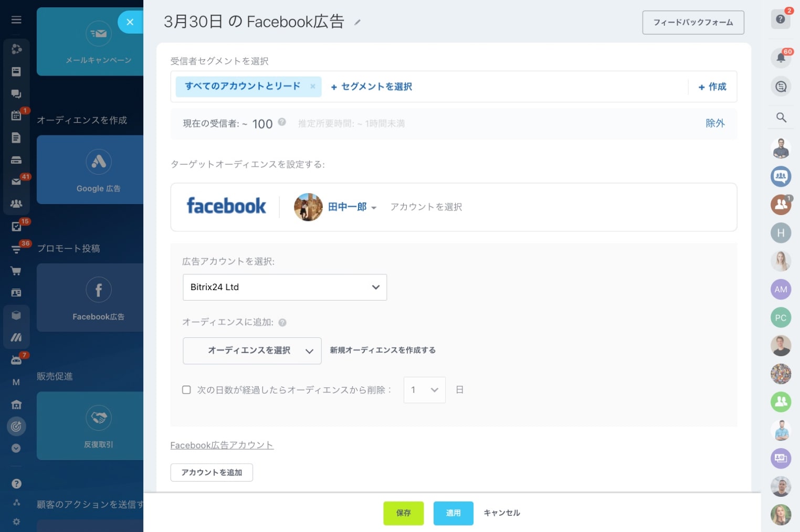Open Facebook広告アカウント link
This screenshot has height=532, width=800.
click(222, 445)
